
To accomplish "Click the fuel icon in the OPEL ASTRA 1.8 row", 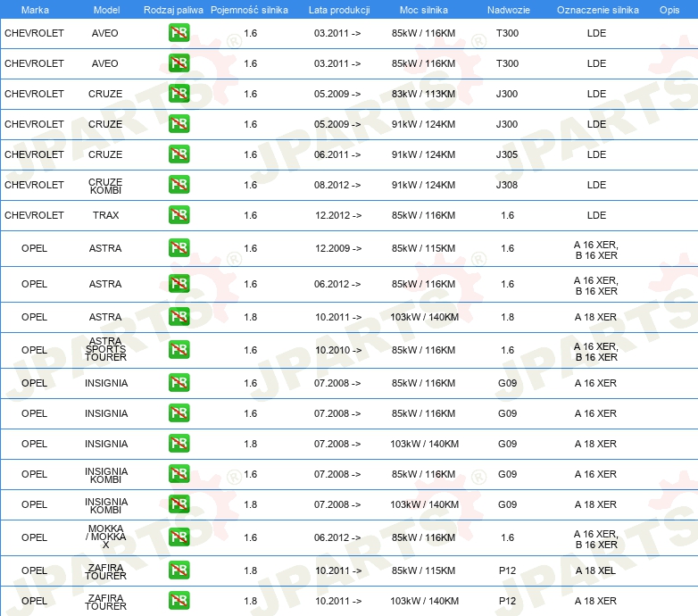I will [179, 316].
